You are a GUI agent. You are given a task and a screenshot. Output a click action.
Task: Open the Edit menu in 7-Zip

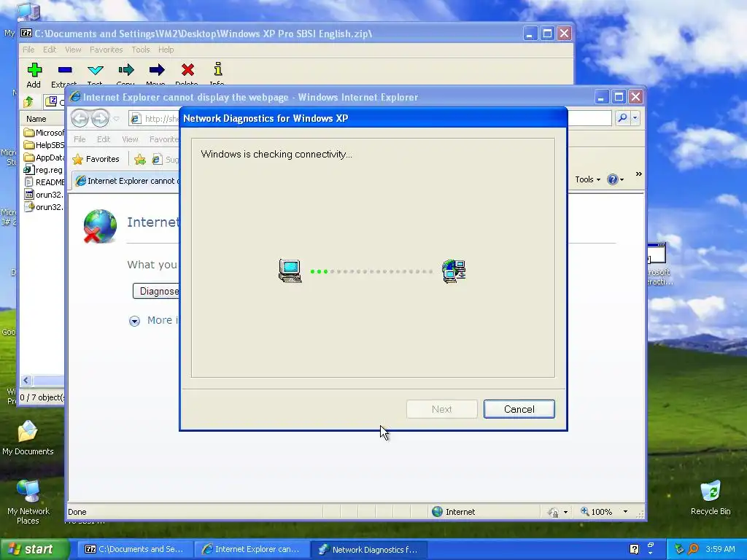[50, 50]
